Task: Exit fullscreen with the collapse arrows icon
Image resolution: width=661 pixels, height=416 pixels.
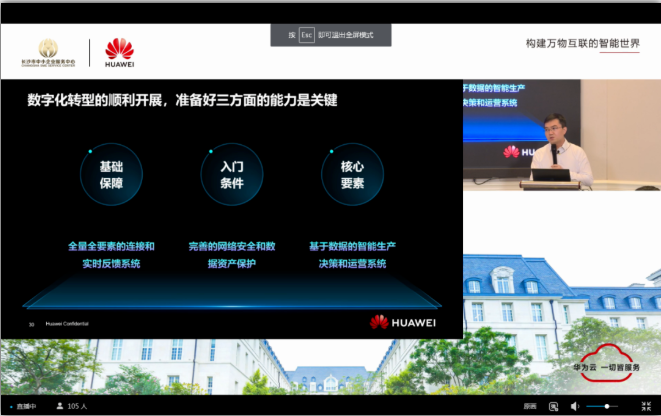Action: tap(646, 406)
